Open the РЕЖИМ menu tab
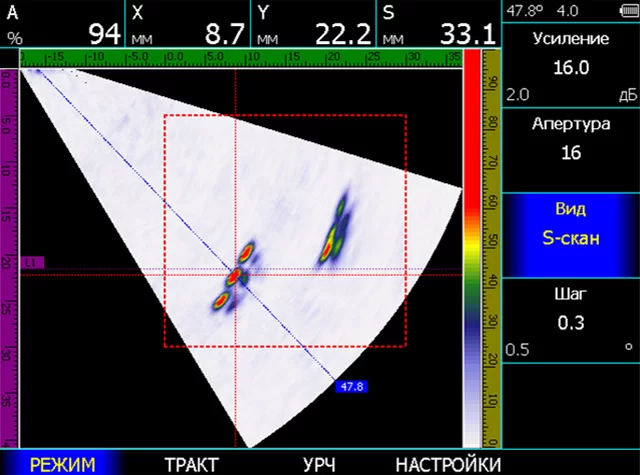This screenshot has width=640, height=475. click(x=62, y=464)
